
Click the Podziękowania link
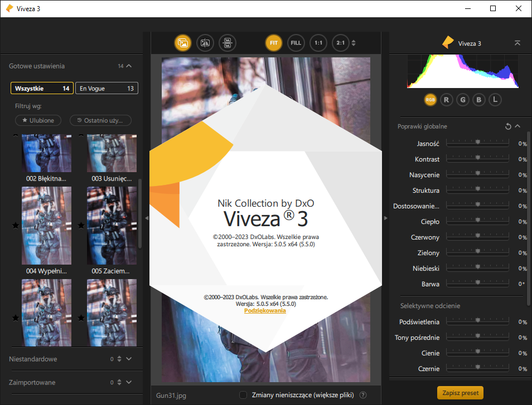point(265,311)
